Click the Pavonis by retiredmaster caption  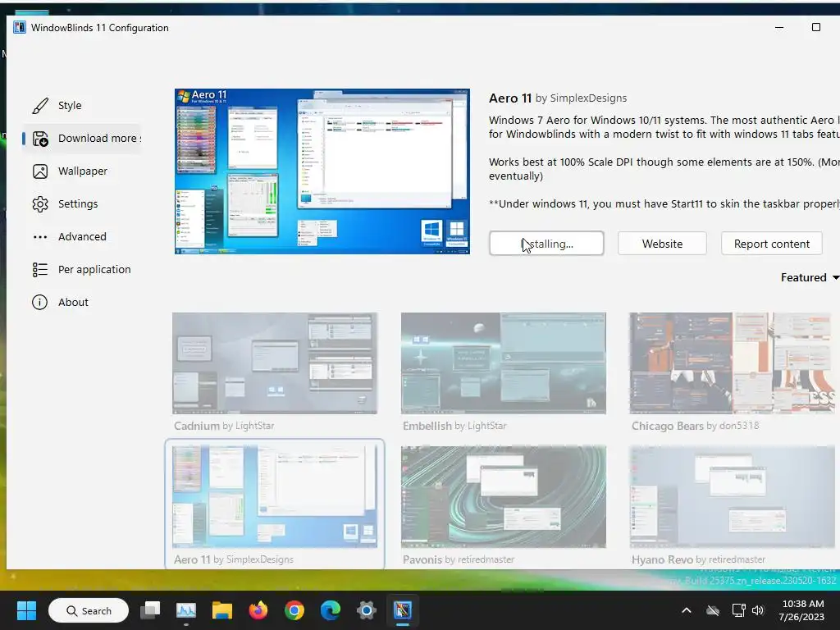tap(458, 559)
